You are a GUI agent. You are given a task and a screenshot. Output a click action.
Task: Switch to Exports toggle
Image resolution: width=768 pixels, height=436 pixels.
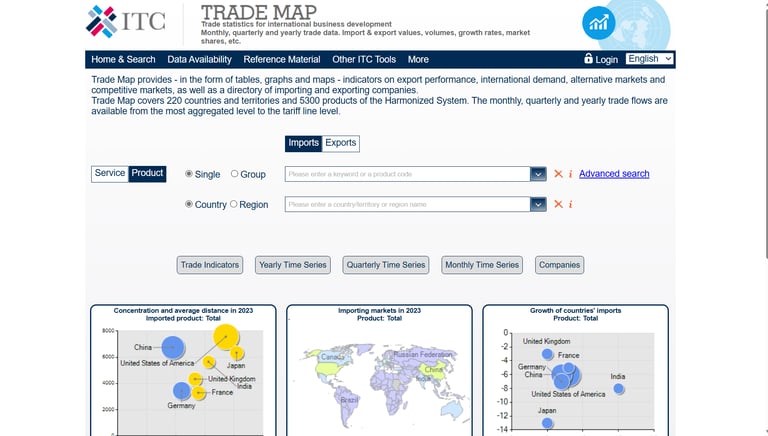[340, 143]
